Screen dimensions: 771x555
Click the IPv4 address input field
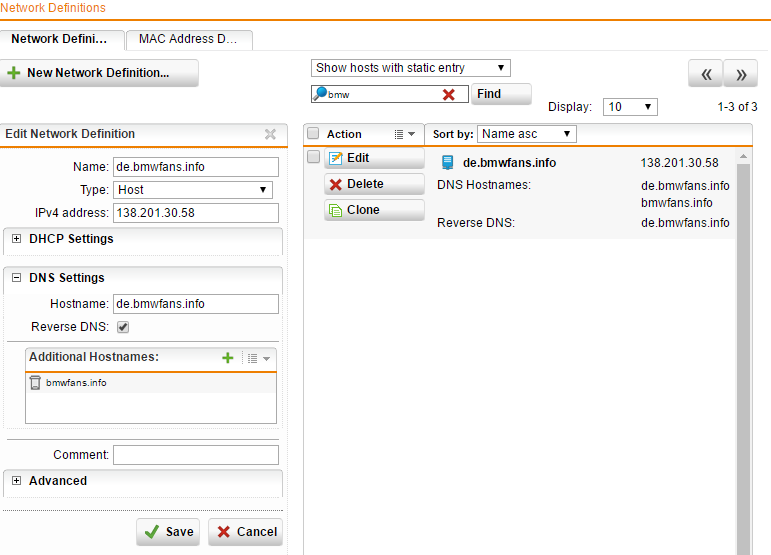[x=196, y=213]
